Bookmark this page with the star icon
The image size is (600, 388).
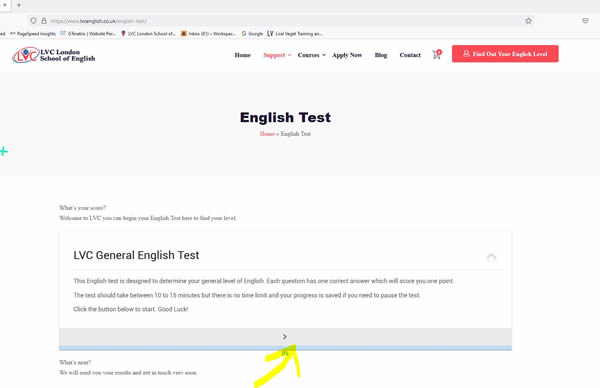click(528, 21)
